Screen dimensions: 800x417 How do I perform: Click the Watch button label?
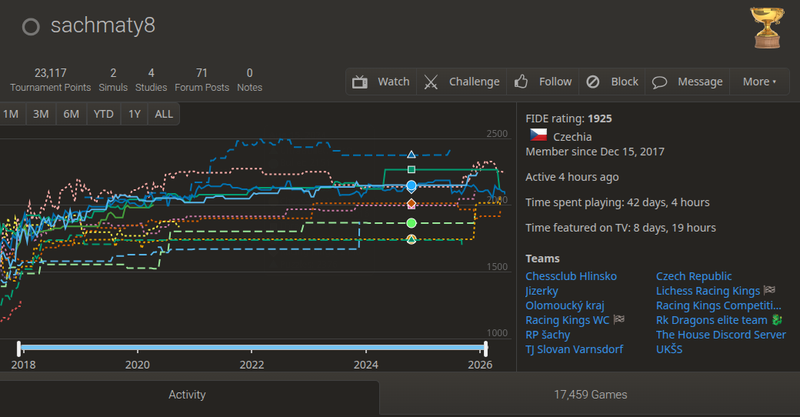[393, 82]
